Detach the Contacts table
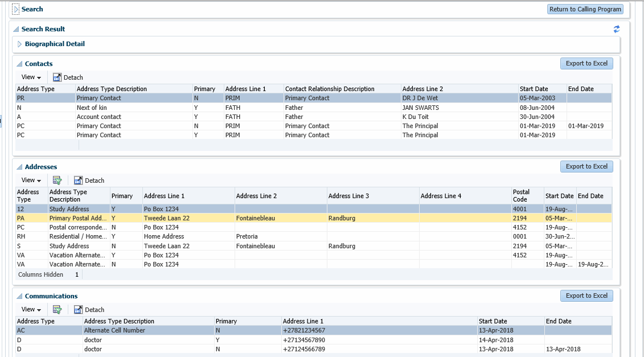This screenshot has height=357, width=644. pos(68,77)
